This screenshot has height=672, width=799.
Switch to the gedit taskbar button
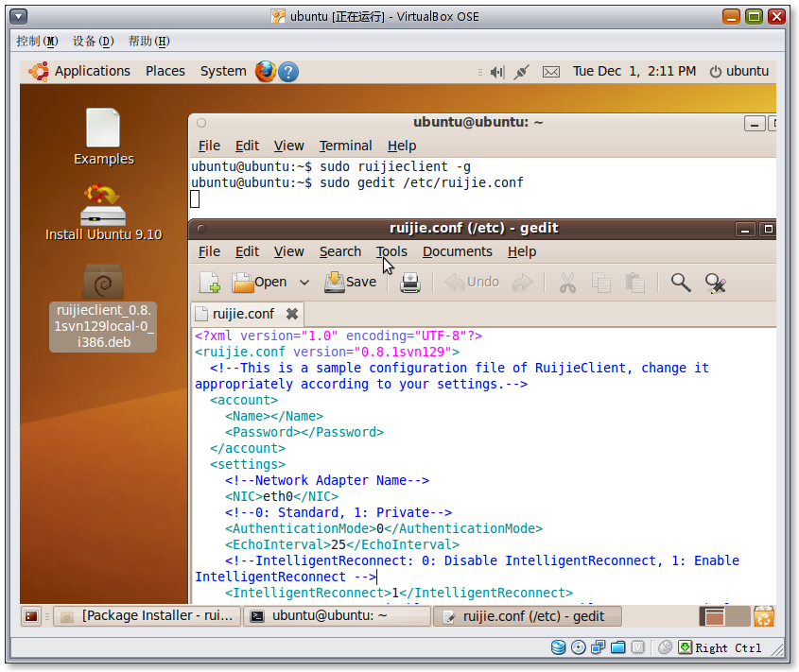pyautogui.click(x=528, y=616)
